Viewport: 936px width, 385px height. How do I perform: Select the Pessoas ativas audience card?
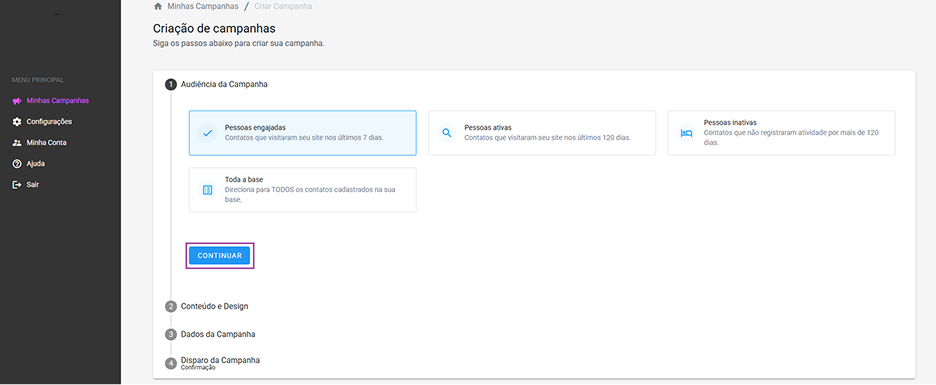tap(542, 133)
